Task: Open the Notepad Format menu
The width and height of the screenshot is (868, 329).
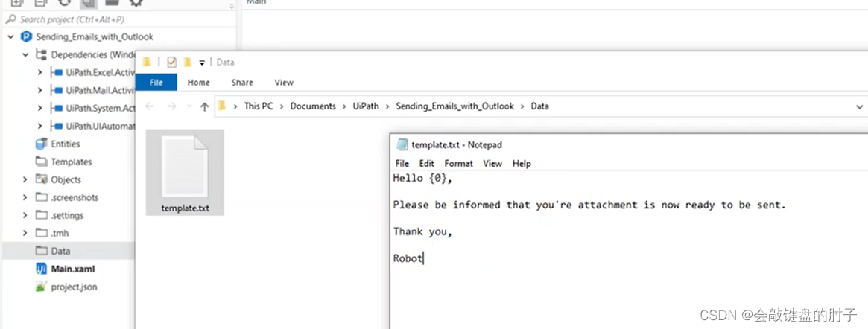Action: coord(458,163)
